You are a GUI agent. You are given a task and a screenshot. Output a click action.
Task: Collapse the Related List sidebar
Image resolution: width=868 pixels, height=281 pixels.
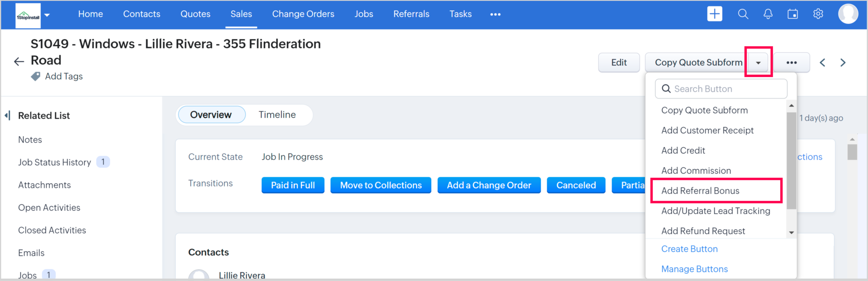(x=8, y=115)
